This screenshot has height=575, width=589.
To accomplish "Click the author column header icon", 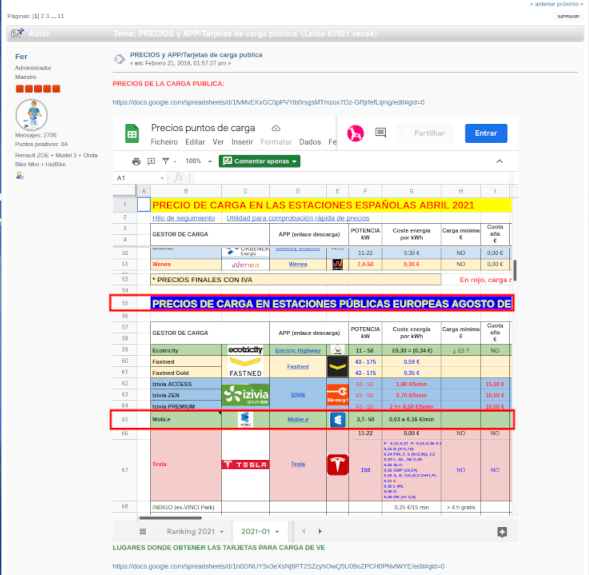I will [x=17, y=33].
